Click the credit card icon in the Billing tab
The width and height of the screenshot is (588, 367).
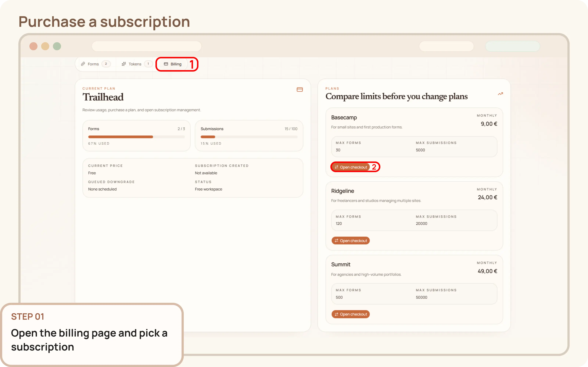(x=166, y=64)
